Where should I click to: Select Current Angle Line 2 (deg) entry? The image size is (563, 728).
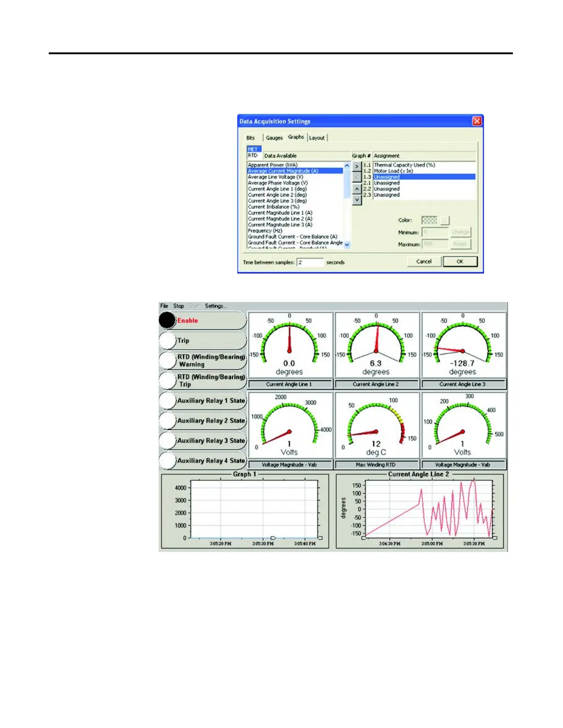295,195
